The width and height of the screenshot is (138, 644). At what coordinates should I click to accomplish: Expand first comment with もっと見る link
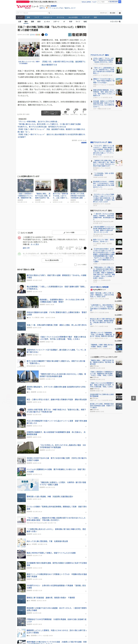(x=35, y=244)
